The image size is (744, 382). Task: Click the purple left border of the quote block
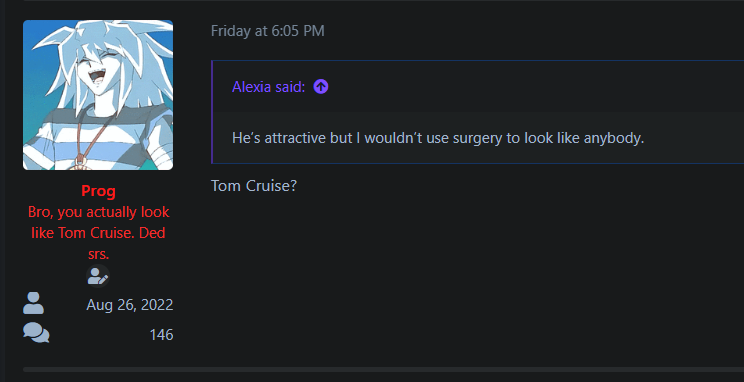point(212,112)
